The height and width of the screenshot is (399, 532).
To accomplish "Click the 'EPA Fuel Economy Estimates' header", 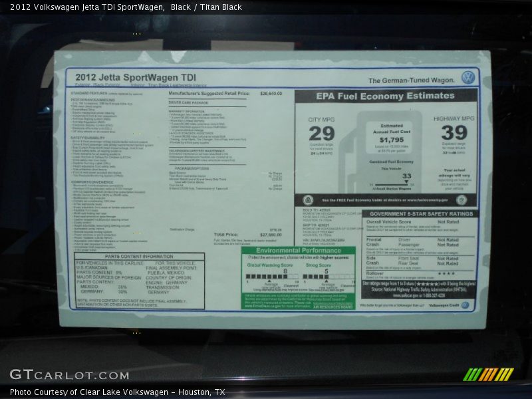I will (386, 96).
